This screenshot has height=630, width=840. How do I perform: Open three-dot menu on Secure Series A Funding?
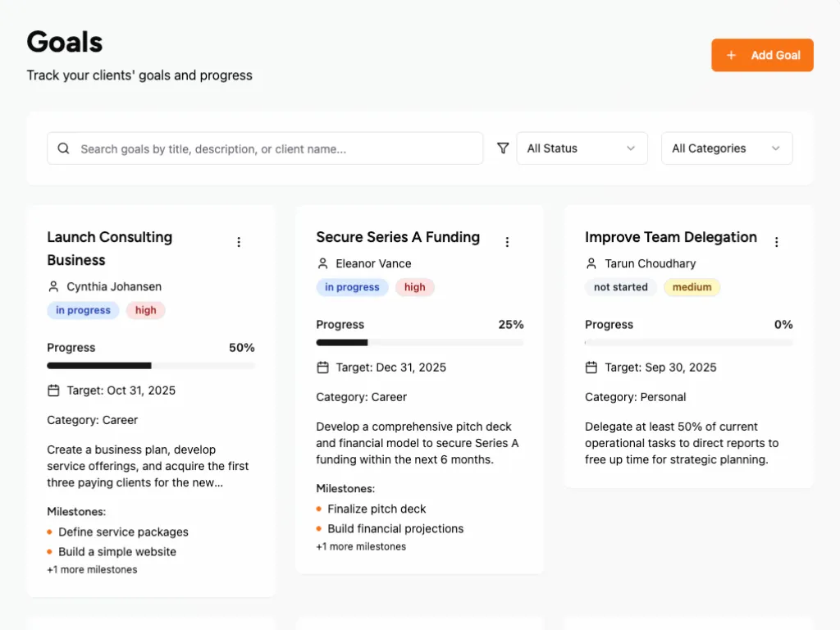coord(507,242)
